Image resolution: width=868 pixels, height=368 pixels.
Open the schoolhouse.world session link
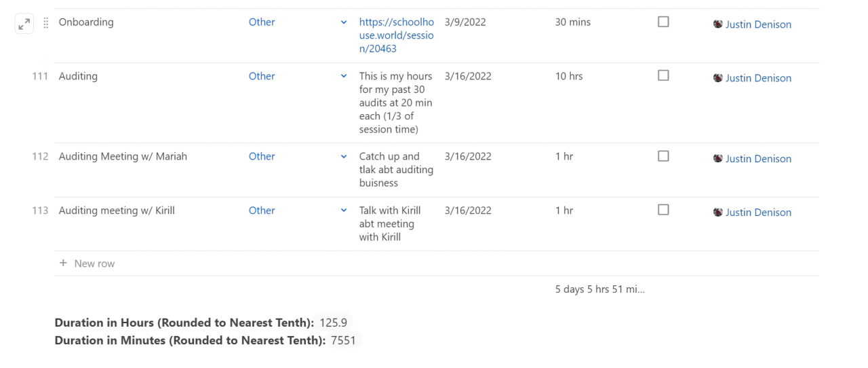[x=396, y=35]
